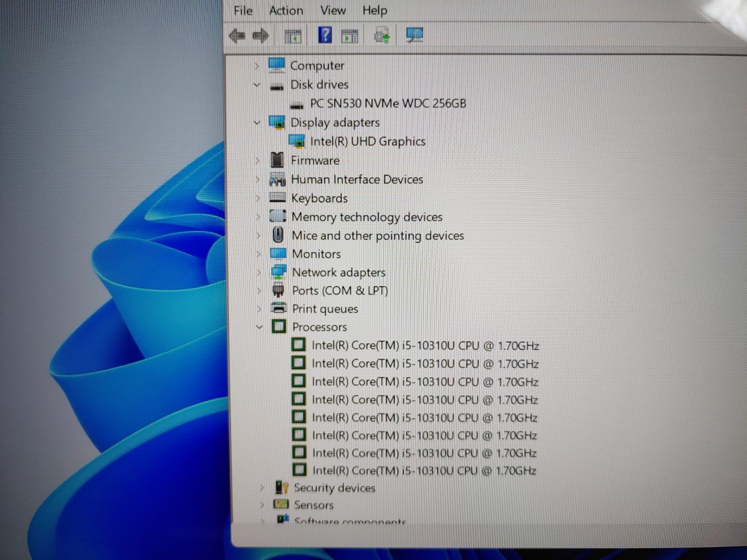Select the PC SN530 NVMe drive icon
Screen dimensions: 747x560
(x=297, y=106)
